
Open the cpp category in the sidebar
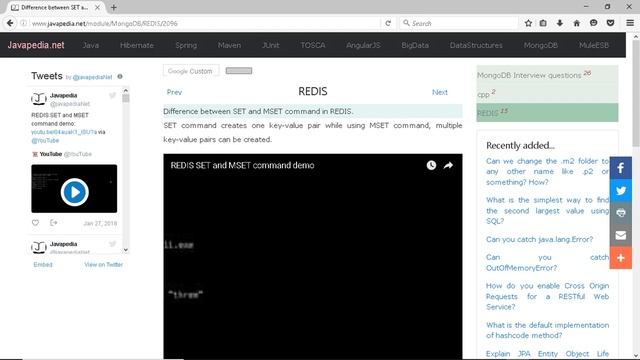click(x=547, y=93)
